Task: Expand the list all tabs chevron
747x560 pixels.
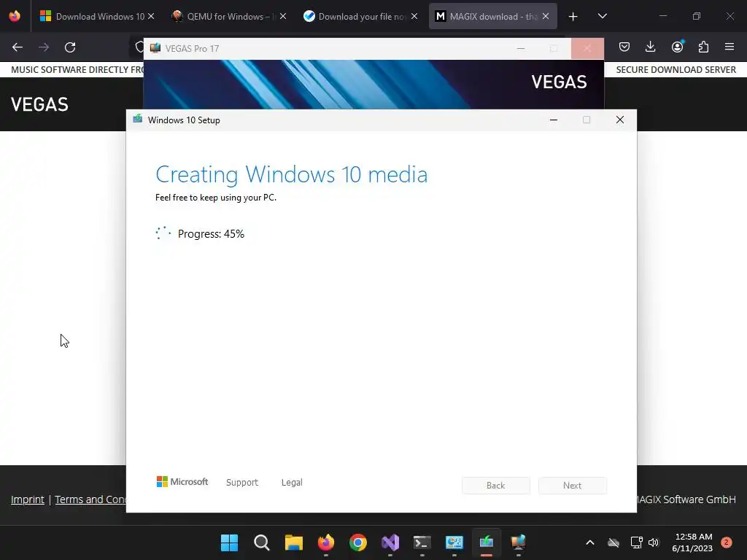Action: [602, 16]
